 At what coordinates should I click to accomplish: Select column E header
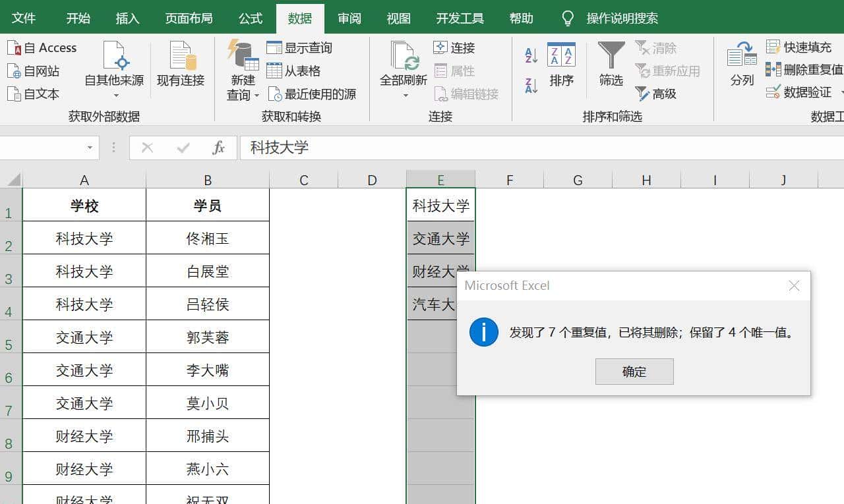440,179
